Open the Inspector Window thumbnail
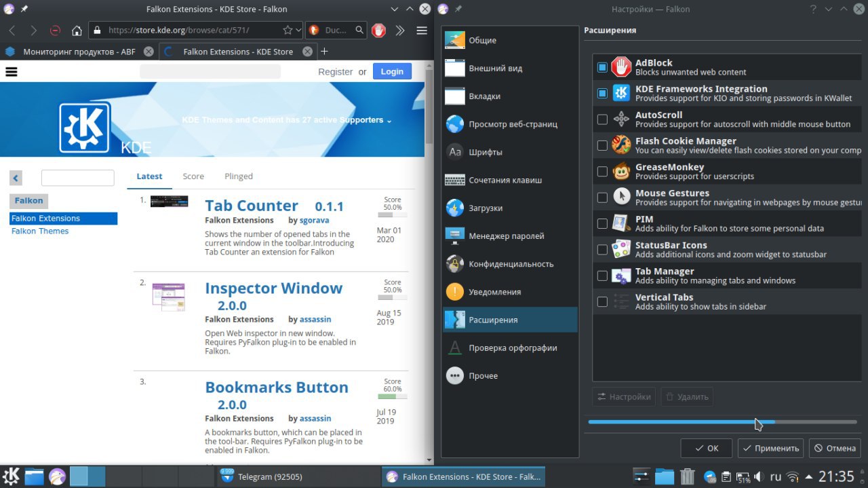The width and height of the screenshot is (868, 488). pyautogui.click(x=168, y=297)
